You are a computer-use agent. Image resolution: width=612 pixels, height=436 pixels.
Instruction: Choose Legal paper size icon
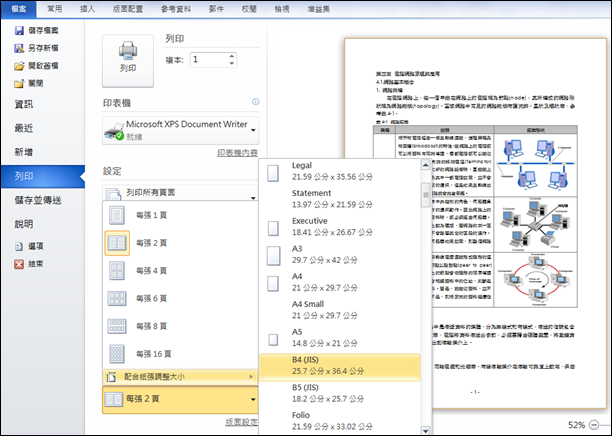pyautogui.click(x=273, y=173)
